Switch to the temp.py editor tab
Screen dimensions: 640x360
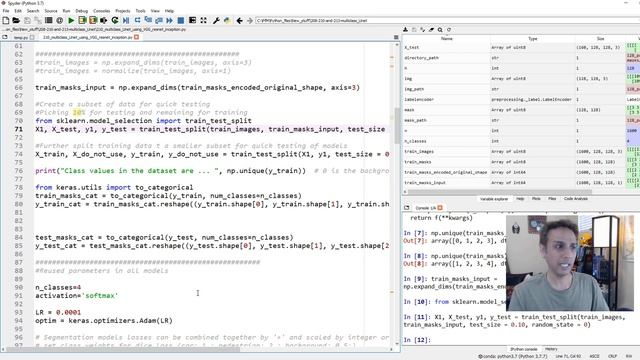(x=21, y=37)
